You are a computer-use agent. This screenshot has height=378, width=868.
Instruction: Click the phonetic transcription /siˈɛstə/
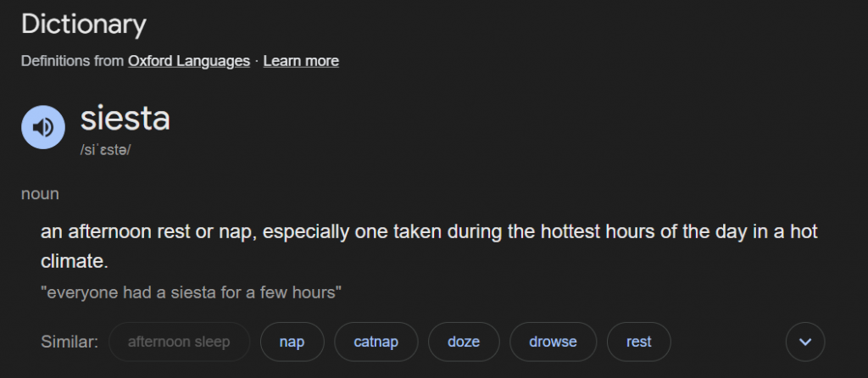point(106,150)
